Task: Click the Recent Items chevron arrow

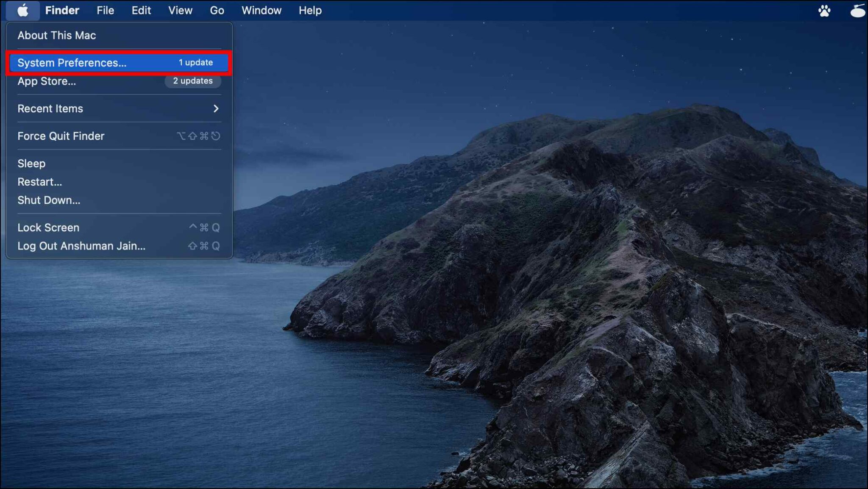Action: pyautogui.click(x=216, y=108)
